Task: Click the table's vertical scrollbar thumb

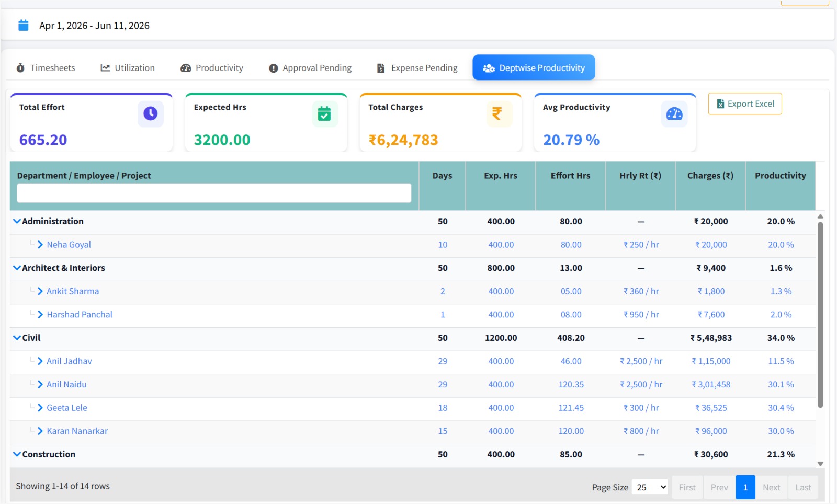Action: click(x=820, y=314)
